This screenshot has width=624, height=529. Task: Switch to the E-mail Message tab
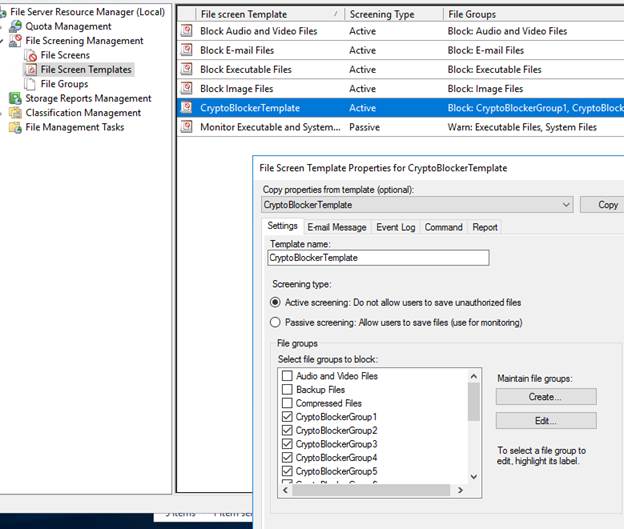pyautogui.click(x=336, y=227)
